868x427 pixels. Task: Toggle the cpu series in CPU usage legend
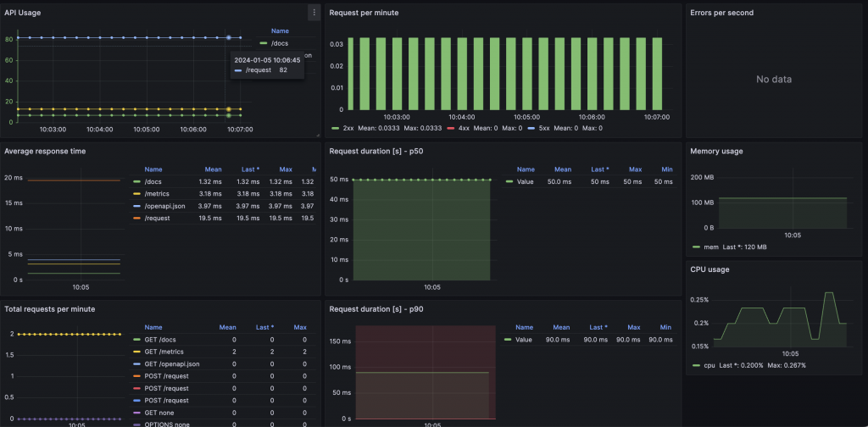tap(709, 365)
